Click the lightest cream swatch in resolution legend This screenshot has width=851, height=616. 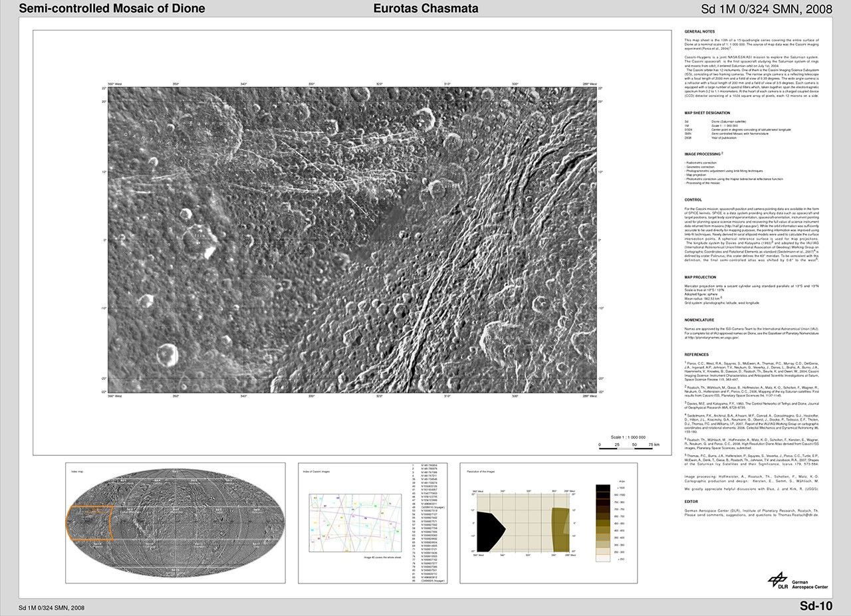(x=604, y=559)
